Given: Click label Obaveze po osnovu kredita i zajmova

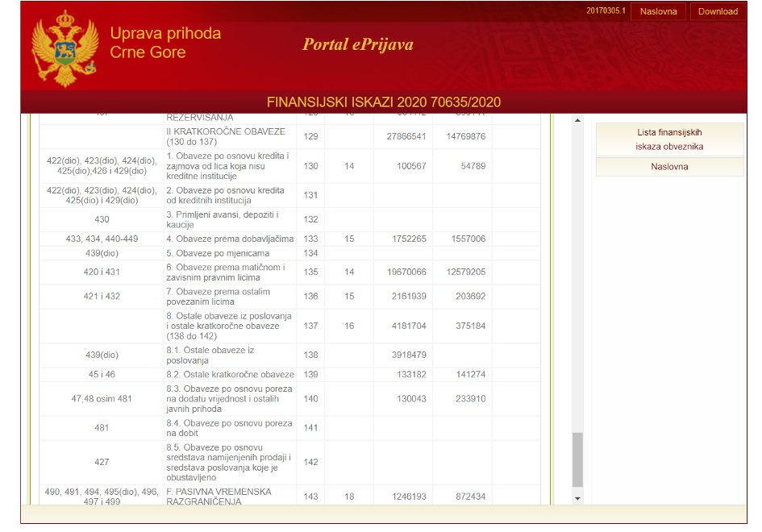Looking at the screenshot, I should (227, 166).
